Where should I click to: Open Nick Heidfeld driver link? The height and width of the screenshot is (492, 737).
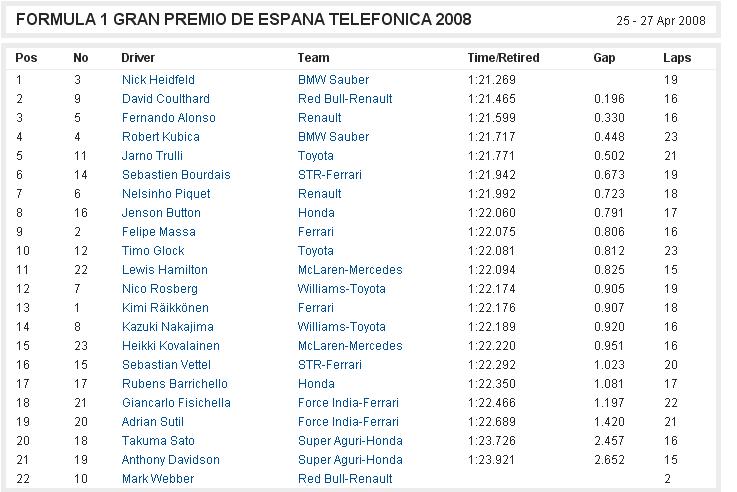(158, 80)
